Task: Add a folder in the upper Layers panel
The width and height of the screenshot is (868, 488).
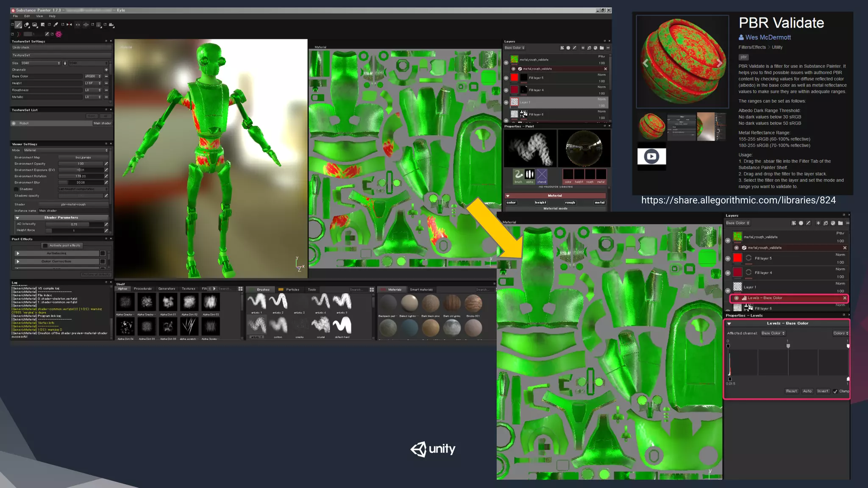Action: (602, 48)
